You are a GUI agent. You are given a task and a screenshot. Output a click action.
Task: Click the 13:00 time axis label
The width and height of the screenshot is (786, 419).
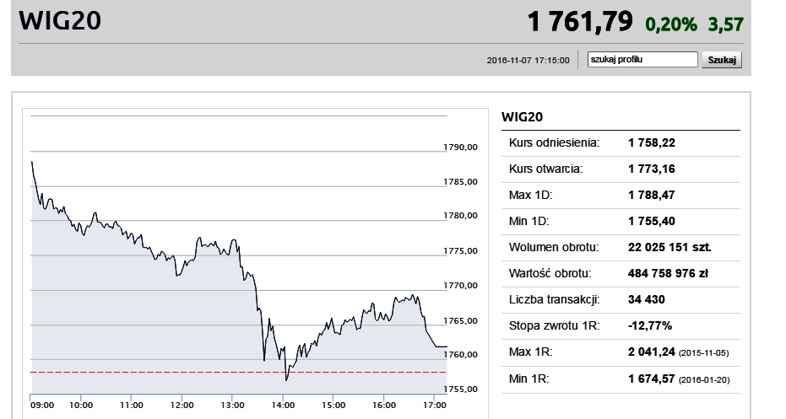click(x=233, y=405)
